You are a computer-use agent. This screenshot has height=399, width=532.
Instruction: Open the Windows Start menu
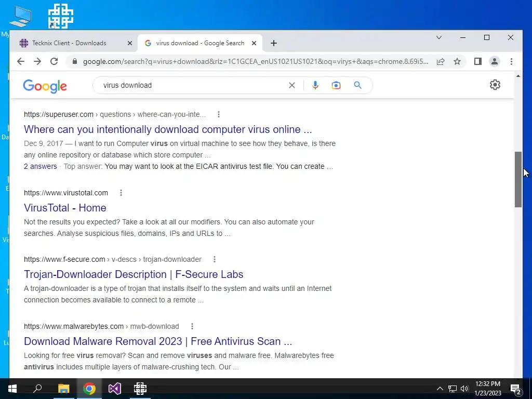[12, 389]
